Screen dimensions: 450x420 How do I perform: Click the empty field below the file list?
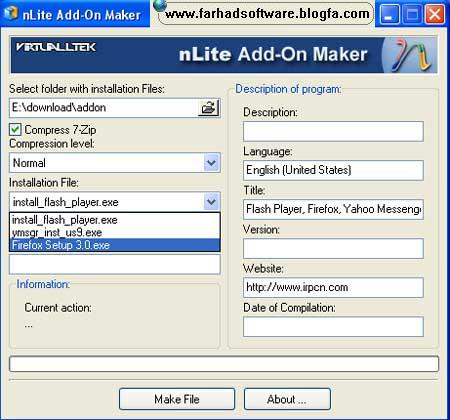115,264
